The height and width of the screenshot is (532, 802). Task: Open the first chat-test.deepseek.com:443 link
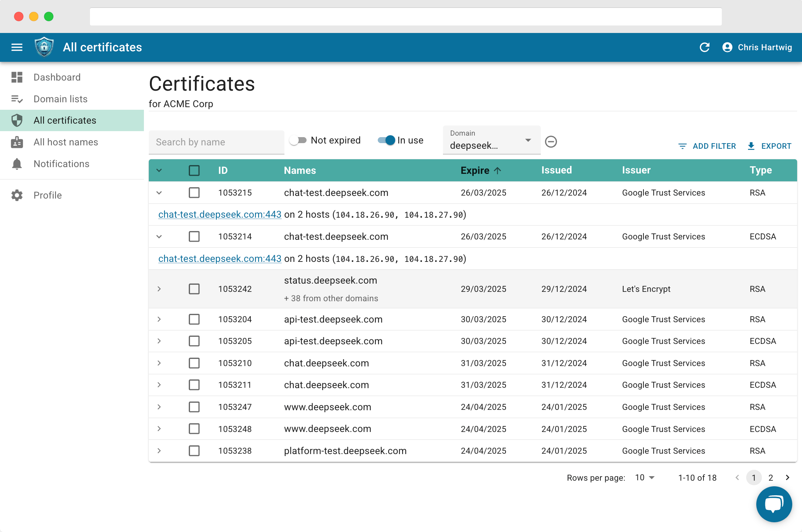(x=220, y=215)
